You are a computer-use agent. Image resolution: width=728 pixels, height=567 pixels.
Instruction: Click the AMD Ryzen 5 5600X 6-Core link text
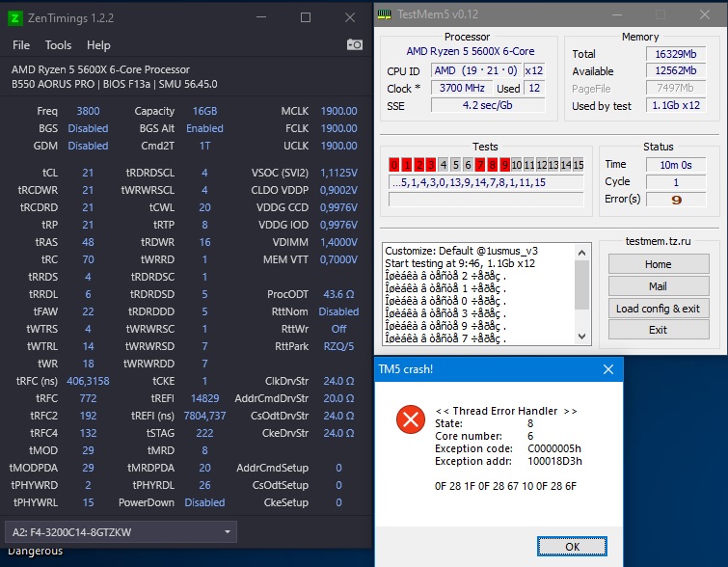coord(471,51)
